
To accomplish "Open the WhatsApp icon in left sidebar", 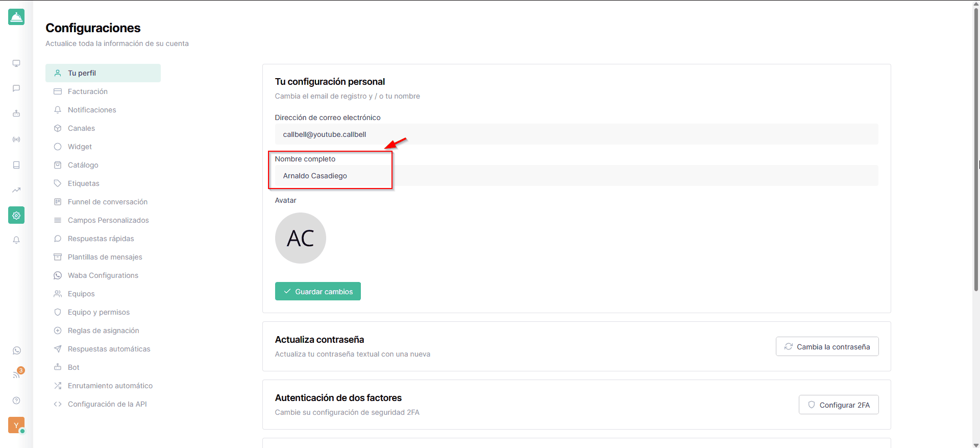I will click(17, 350).
